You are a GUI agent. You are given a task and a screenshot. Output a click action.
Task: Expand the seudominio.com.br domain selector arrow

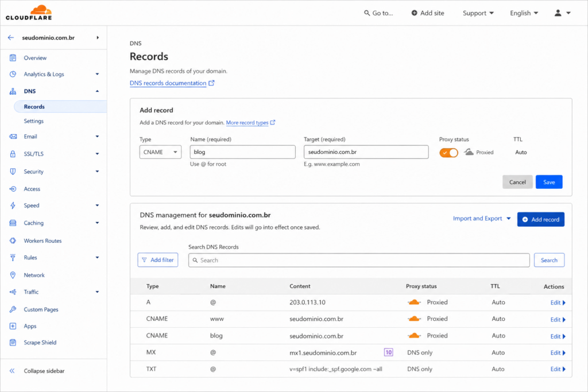click(98, 37)
